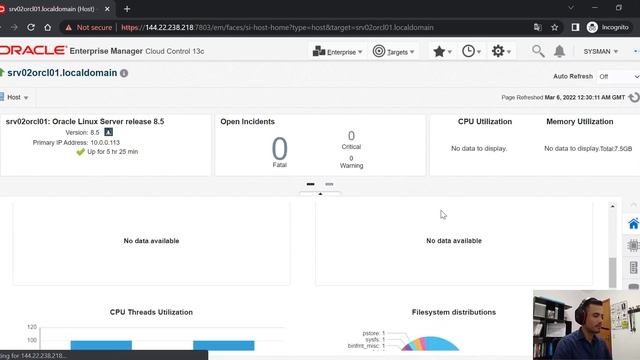Image resolution: width=640 pixels, height=360 pixels.
Task: Click the CPU Threads Utilization chart title
Action: [151, 312]
